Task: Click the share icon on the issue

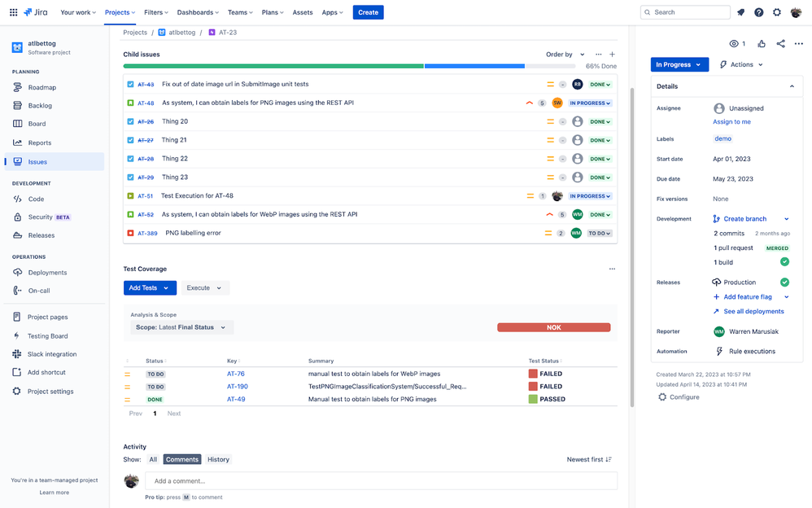Action: click(780, 44)
